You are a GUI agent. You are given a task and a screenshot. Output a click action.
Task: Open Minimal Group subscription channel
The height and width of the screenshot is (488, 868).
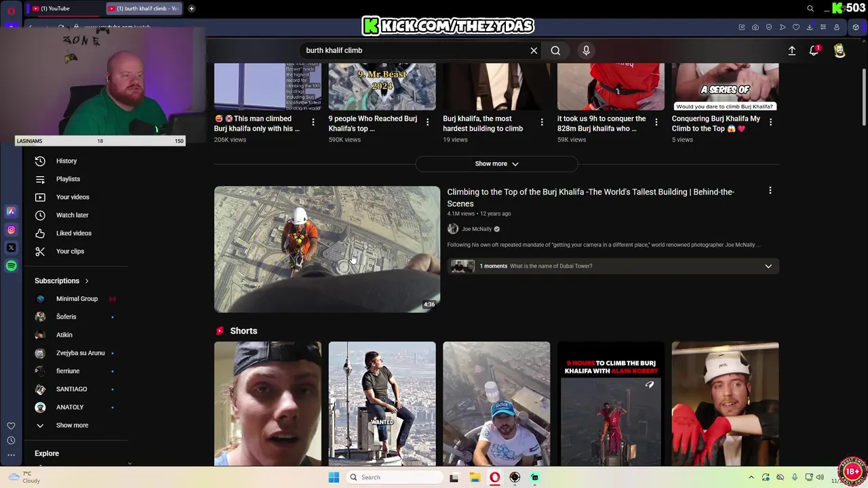pyautogui.click(x=75, y=299)
